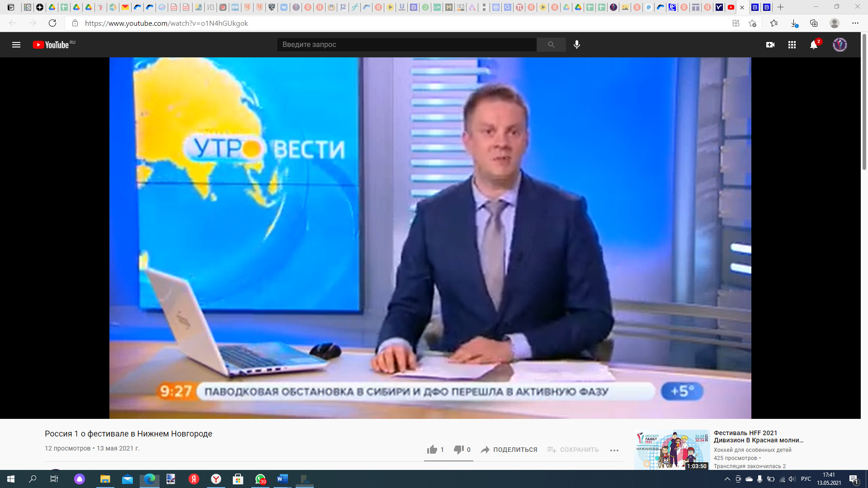This screenshot has width=868, height=488.
Task: Open File Explorer from taskbar
Action: point(105,479)
